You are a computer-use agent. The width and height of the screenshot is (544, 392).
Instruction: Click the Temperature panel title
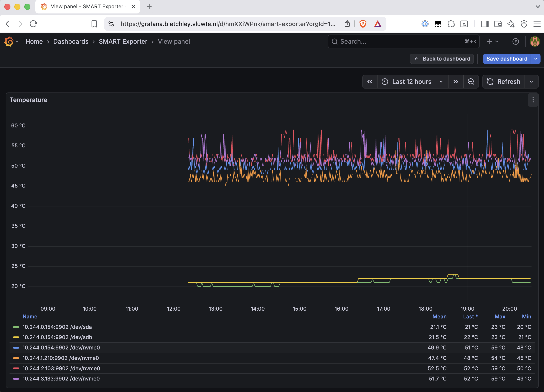pos(28,100)
